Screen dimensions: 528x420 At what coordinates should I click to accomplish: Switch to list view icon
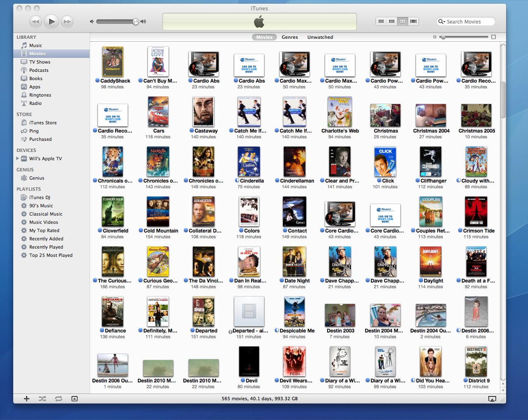pos(381,21)
